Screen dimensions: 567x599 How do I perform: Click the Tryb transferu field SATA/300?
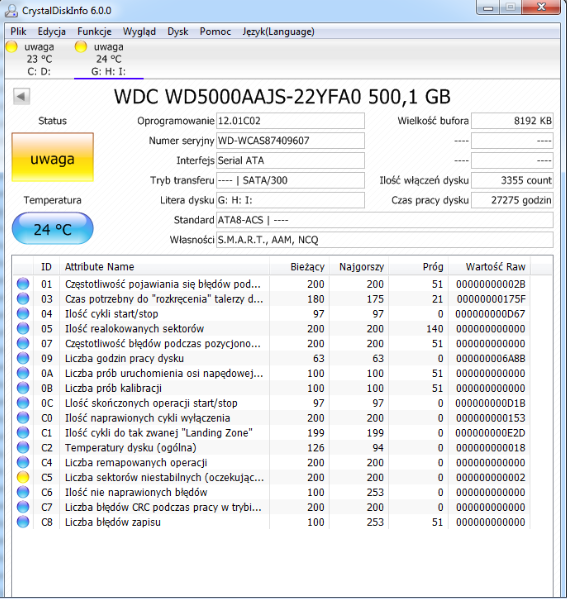290,180
